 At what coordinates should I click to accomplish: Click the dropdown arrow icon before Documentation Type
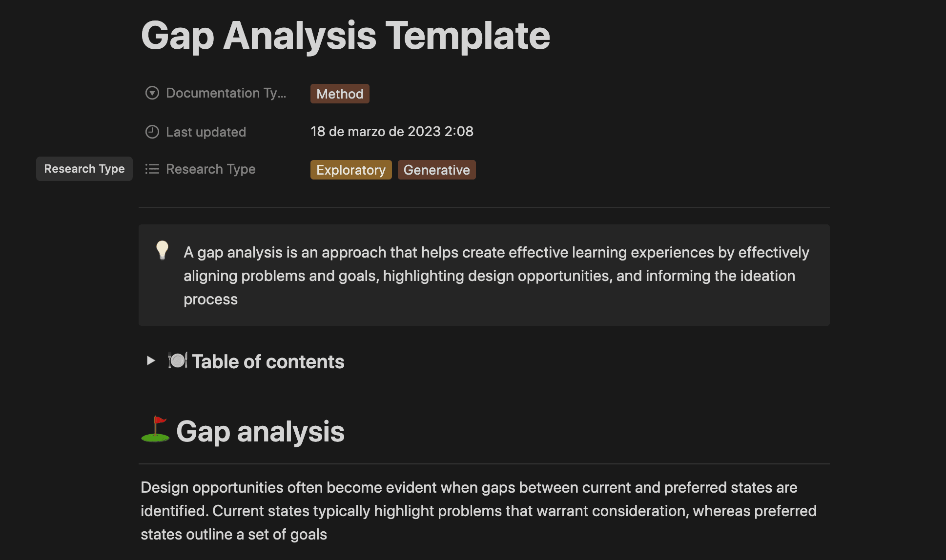point(152,93)
